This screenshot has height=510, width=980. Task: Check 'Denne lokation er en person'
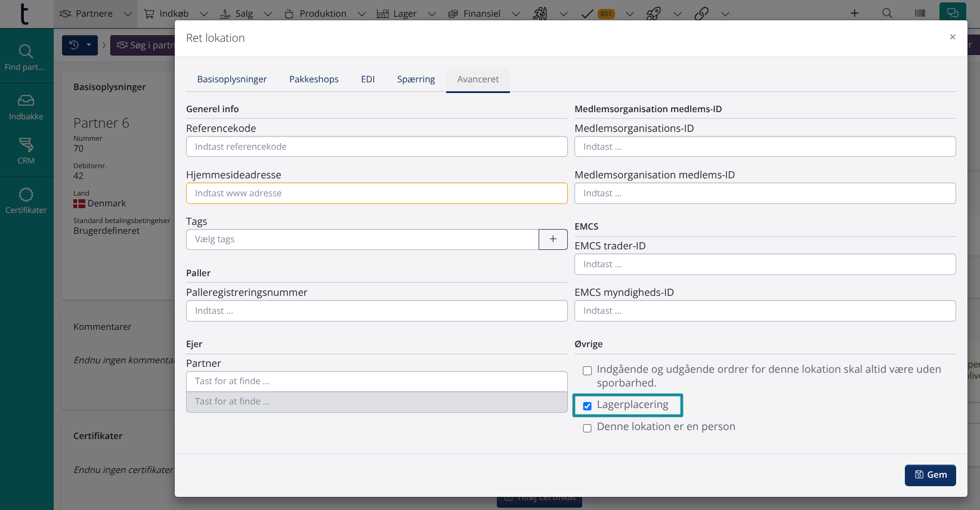click(x=588, y=428)
